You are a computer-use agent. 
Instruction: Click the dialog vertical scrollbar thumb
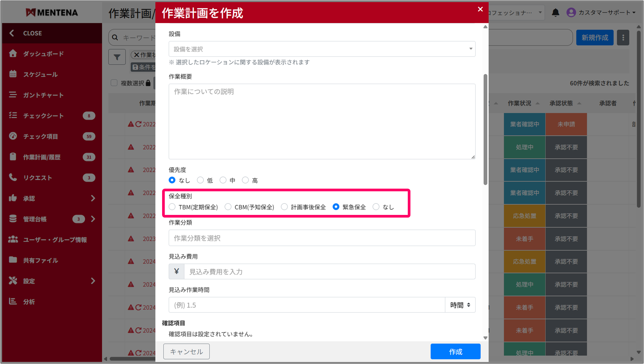click(485, 130)
